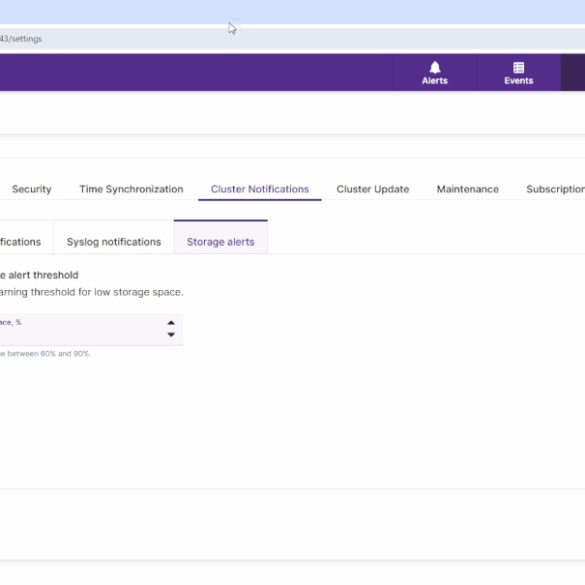This screenshot has width=585, height=585.
Task: Open the Time Synchronization tab
Action: 131,189
